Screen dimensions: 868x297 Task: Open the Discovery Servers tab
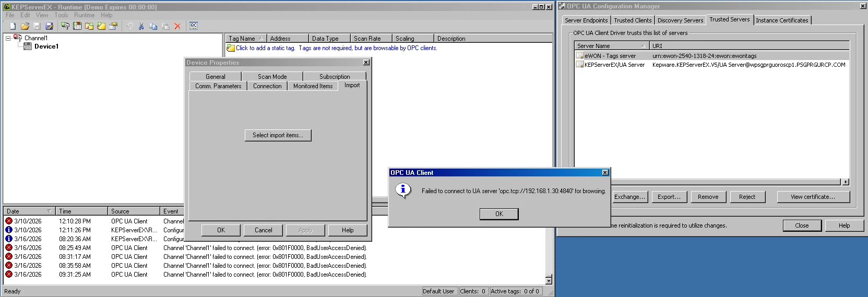(x=680, y=20)
